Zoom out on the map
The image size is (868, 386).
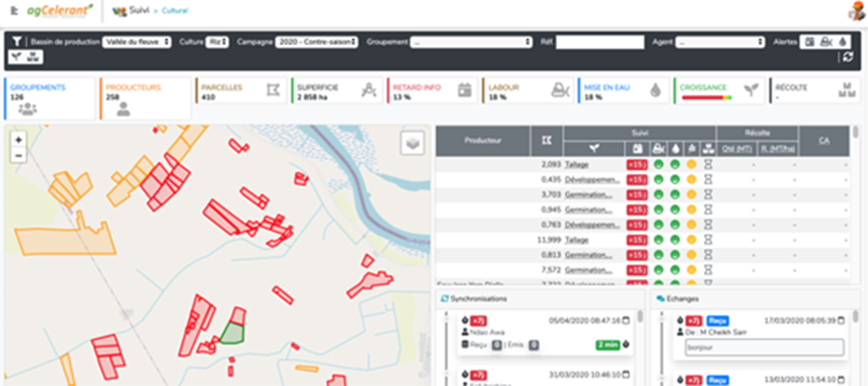[x=18, y=156]
